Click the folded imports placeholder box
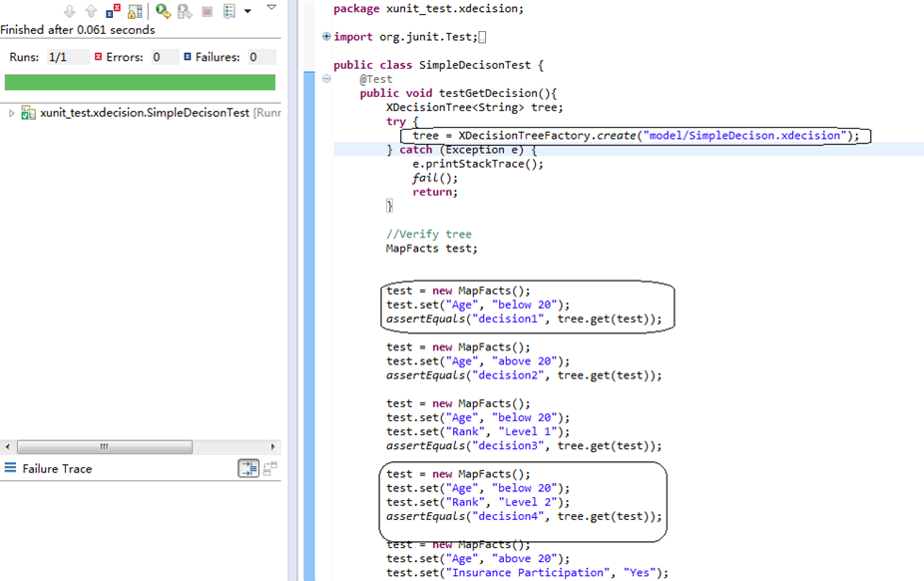Image resolution: width=924 pixels, height=581 pixels. point(482,37)
